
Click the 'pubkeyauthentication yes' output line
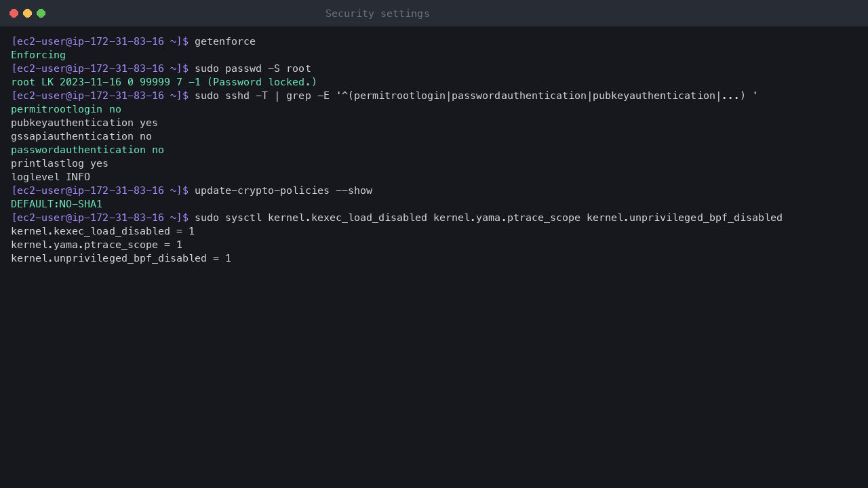(x=84, y=123)
